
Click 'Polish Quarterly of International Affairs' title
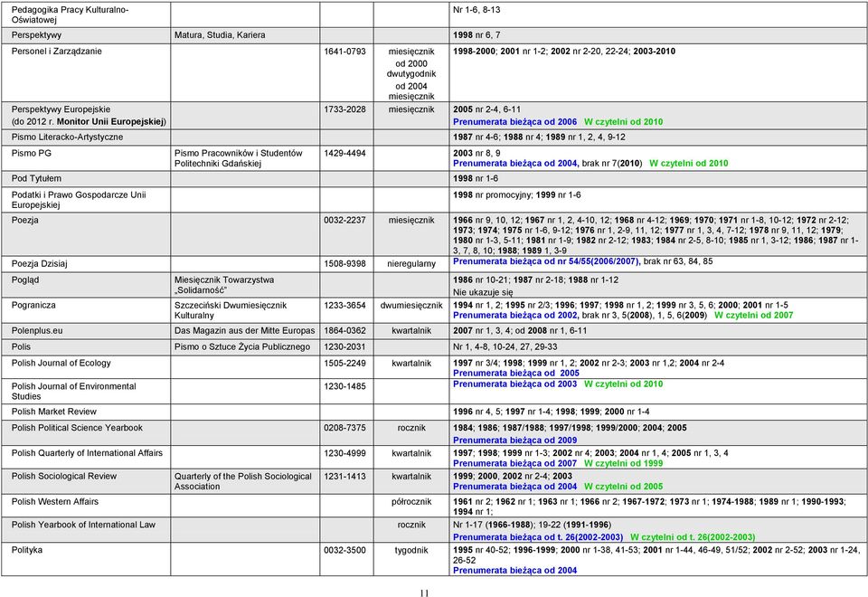click(87, 453)
